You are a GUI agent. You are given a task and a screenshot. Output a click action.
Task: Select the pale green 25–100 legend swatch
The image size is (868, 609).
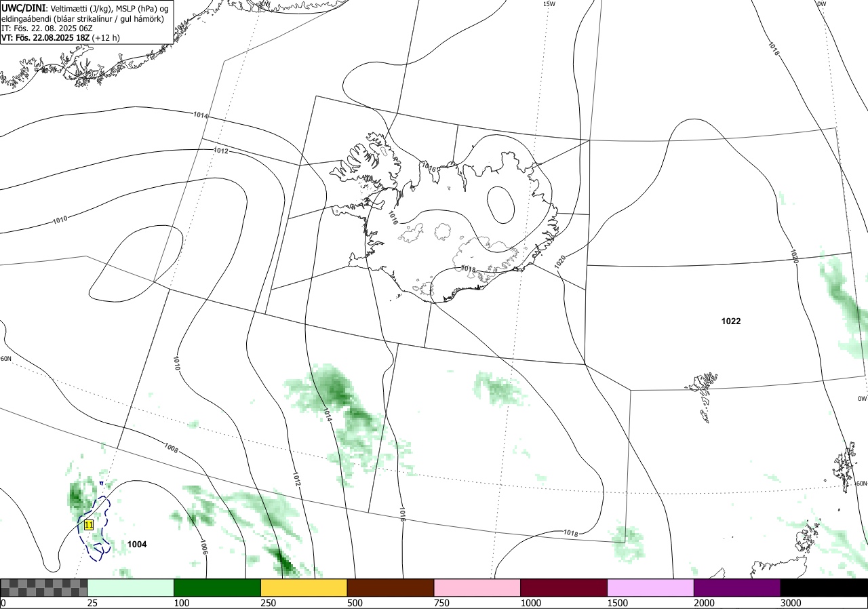pyautogui.click(x=131, y=587)
